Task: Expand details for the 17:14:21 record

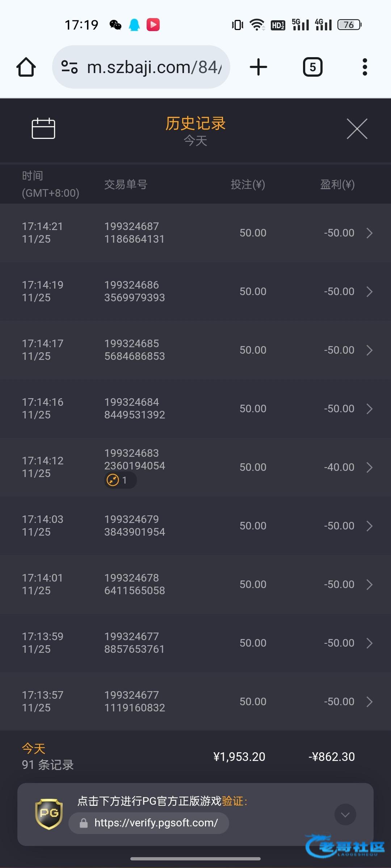Action: (x=369, y=233)
